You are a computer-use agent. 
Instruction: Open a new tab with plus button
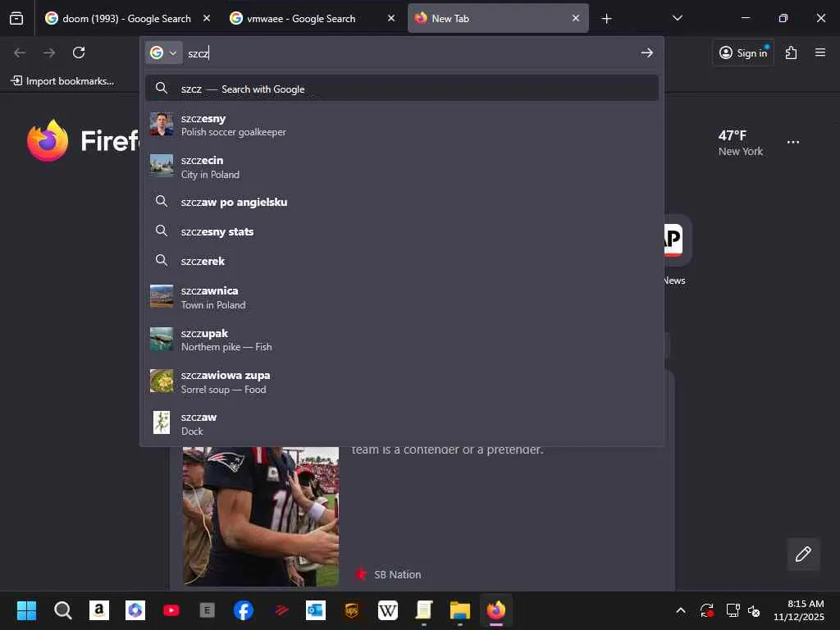606,19
